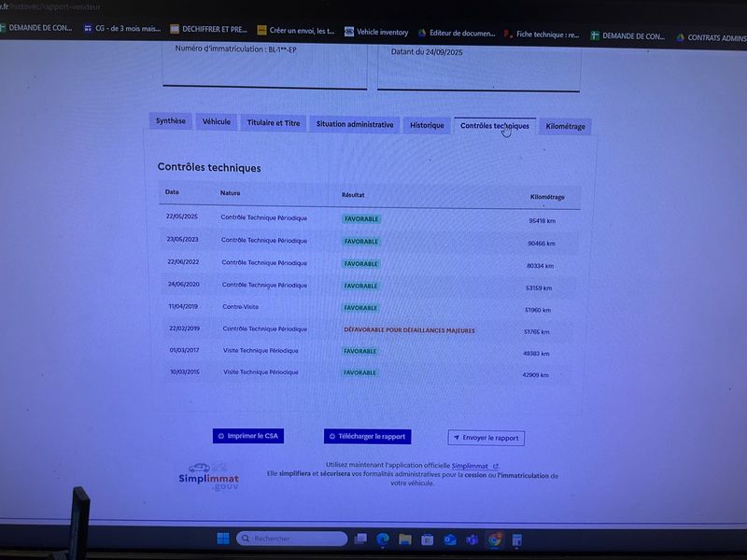Select the 10/03/2015 date cell
Image resolution: width=747 pixels, height=560 pixels.
pyautogui.click(x=185, y=371)
